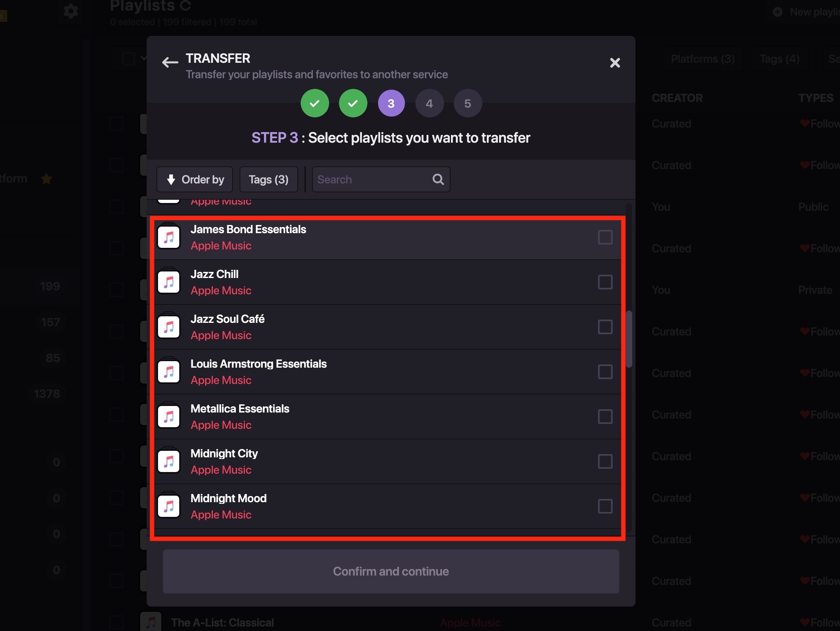The width and height of the screenshot is (840, 631).
Task: Click the search magnifier icon
Action: pos(438,179)
